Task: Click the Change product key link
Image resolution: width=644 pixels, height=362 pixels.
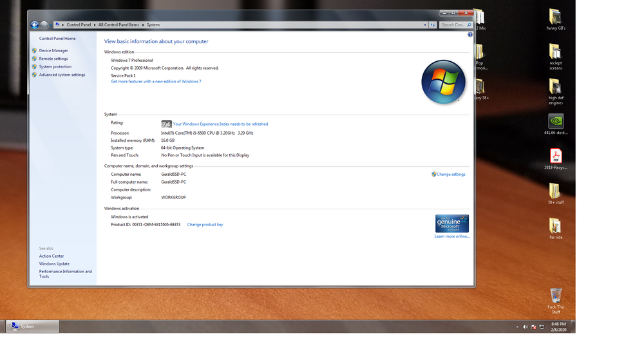Action: coord(205,225)
